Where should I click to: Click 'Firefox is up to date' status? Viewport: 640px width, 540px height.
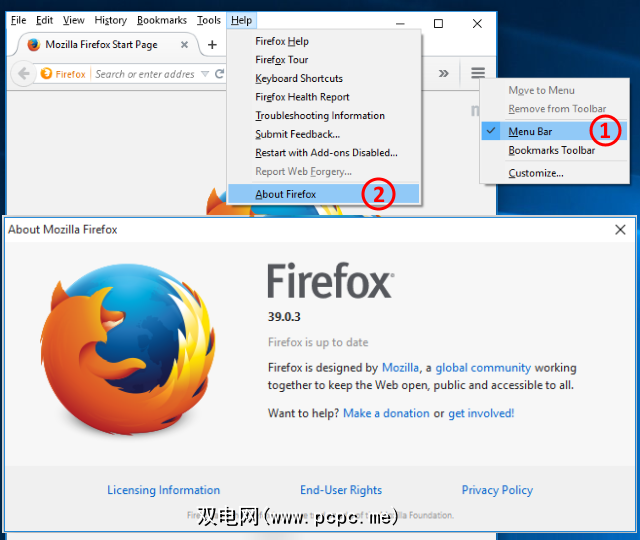pos(318,342)
